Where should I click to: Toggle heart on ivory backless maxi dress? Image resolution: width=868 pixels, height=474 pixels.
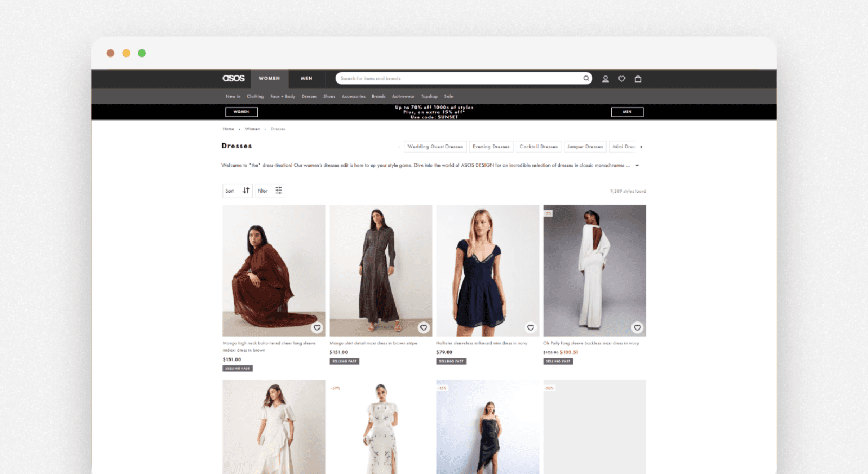click(637, 327)
